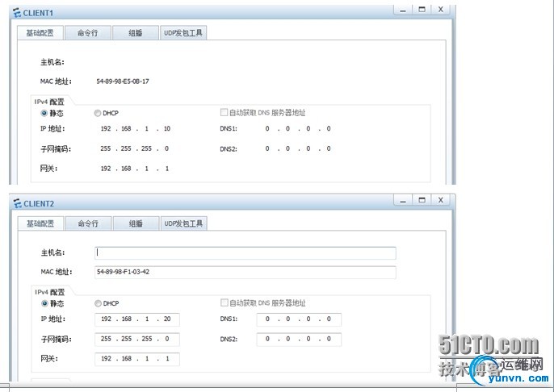Close the CLIENT1 window
The width and height of the screenshot is (554, 392).
(441, 10)
